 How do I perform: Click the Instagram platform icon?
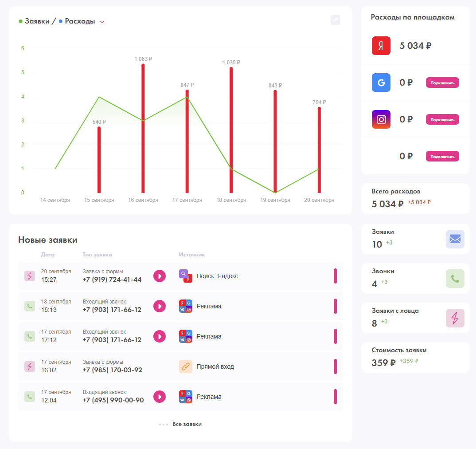(381, 119)
